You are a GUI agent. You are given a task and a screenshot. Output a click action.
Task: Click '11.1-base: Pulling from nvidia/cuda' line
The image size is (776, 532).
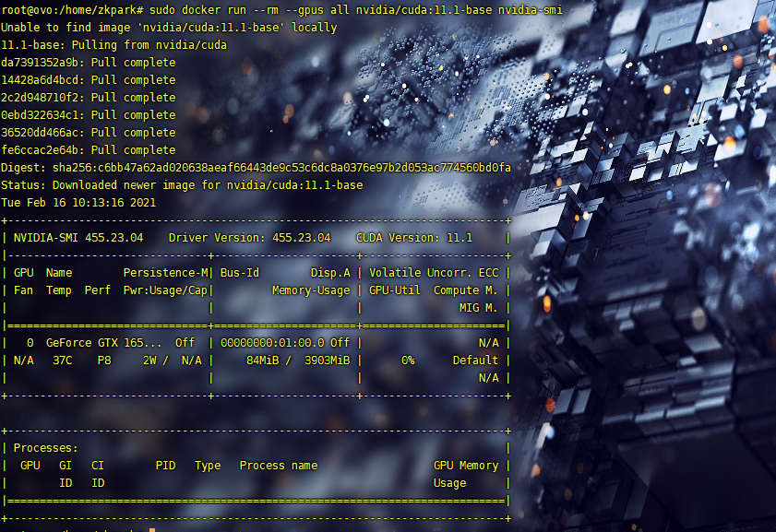113,45
